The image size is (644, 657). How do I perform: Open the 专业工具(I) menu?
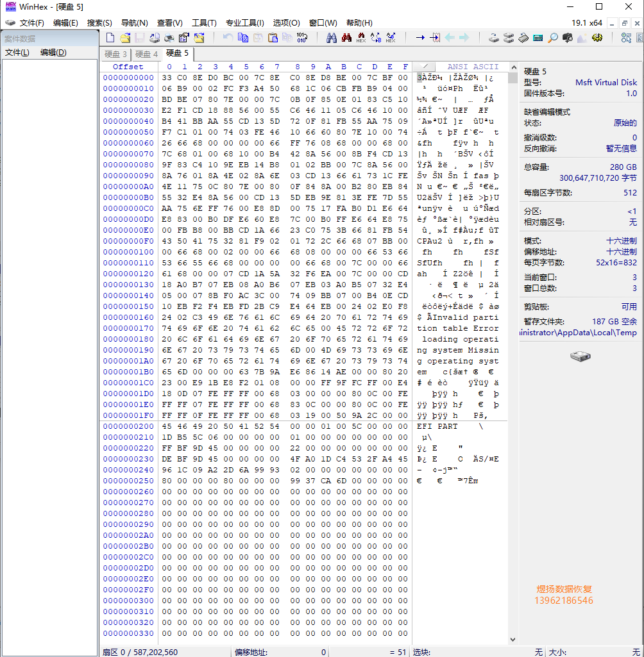(244, 23)
